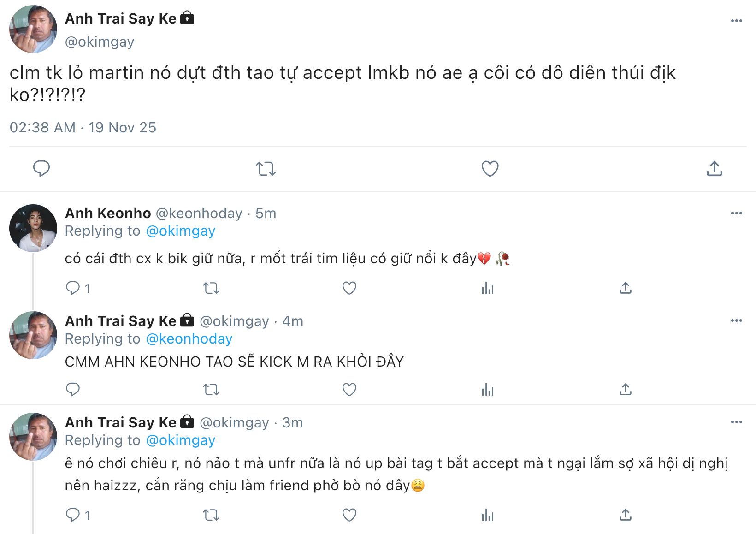Retweet the "CMM AHN KEONHO" reply
The width and height of the screenshot is (756, 534).
pyautogui.click(x=211, y=390)
